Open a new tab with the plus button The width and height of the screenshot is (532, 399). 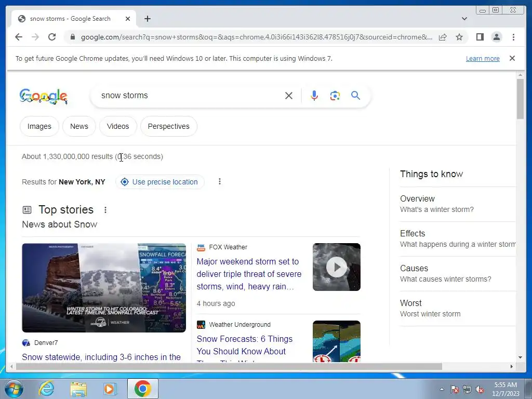coord(147,19)
